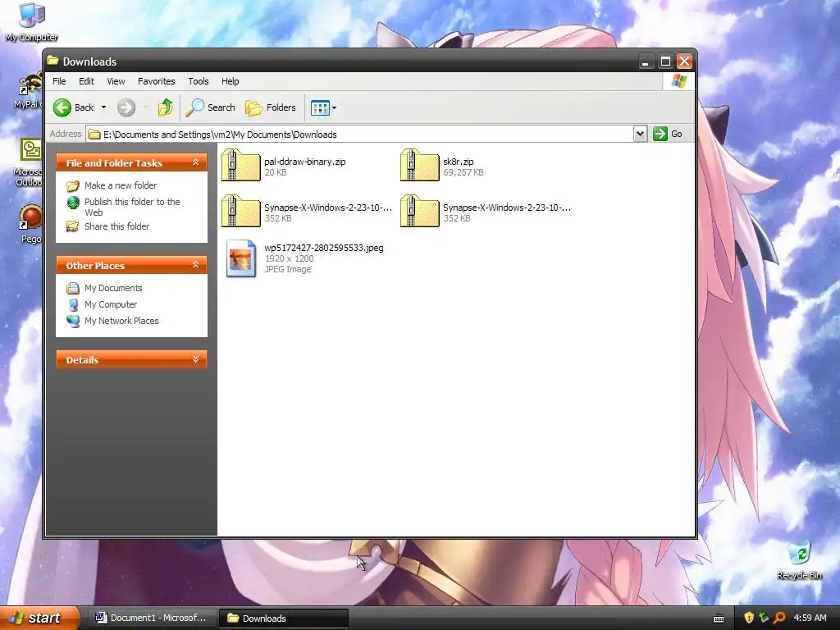Toggle the Folders tree pane
840x630 pixels.
271,107
